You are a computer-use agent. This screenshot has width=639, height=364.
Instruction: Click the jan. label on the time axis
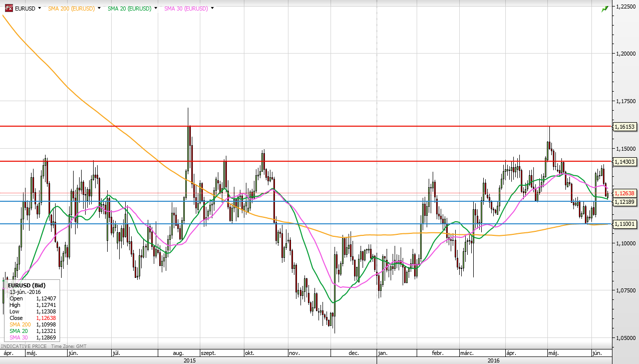(x=383, y=353)
